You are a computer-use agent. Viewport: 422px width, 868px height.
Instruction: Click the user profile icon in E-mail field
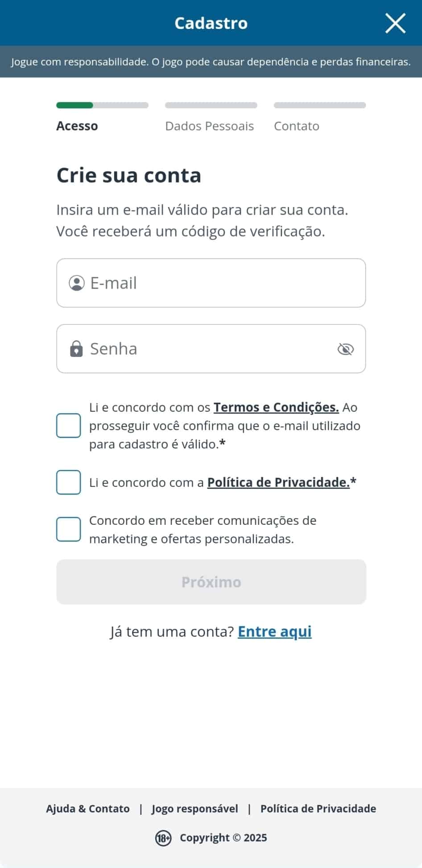tap(77, 283)
